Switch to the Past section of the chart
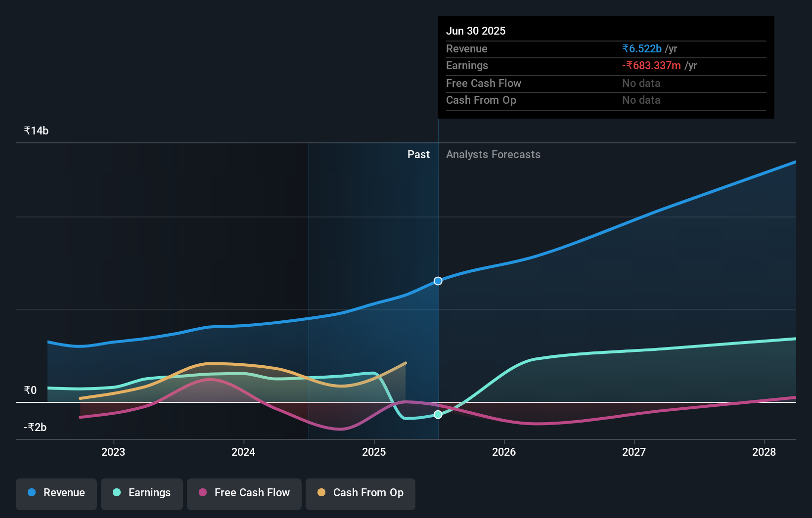 click(x=419, y=154)
